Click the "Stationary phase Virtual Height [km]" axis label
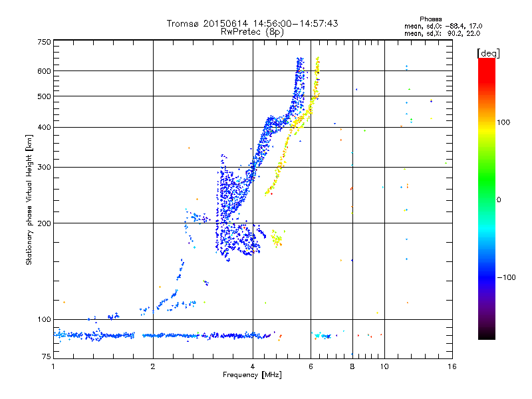Viewport: 532px width, 399px height. tap(29, 199)
